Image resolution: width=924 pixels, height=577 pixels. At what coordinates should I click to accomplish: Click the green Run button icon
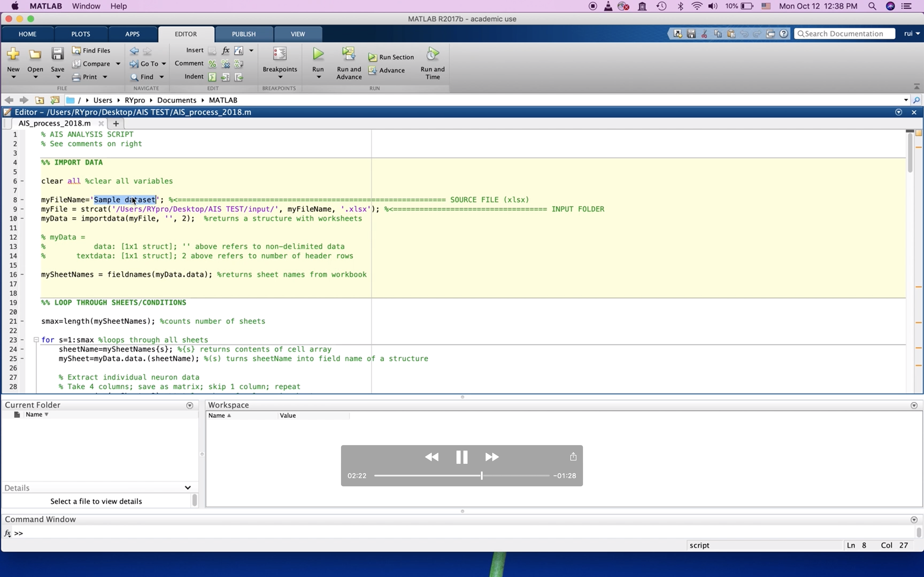click(318, 54)
